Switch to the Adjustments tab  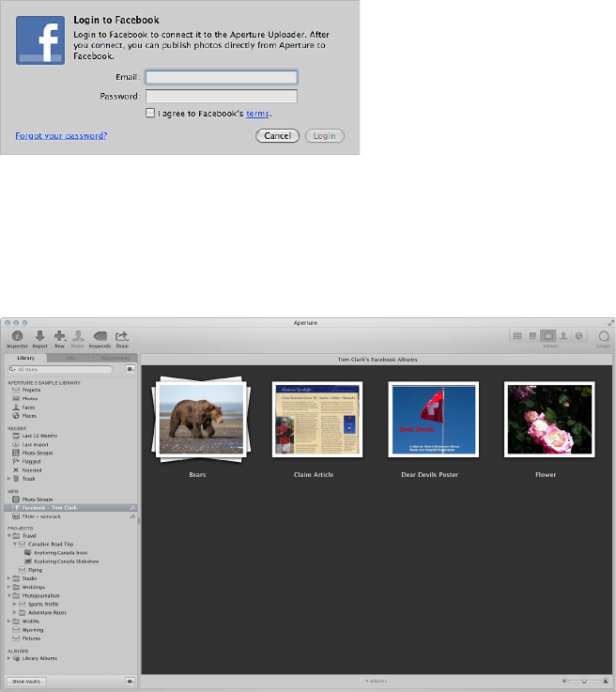[115, 358]
